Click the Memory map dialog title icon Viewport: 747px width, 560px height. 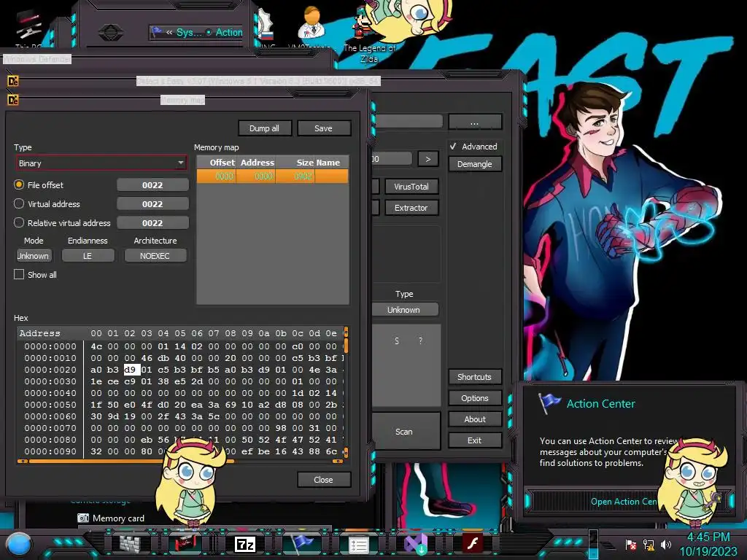click(x=13, y=100)
